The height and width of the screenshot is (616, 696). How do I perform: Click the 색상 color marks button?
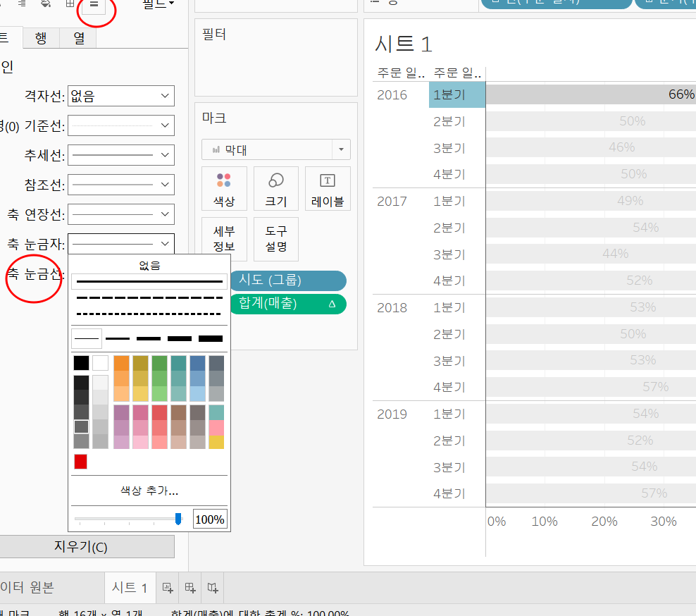224,188
